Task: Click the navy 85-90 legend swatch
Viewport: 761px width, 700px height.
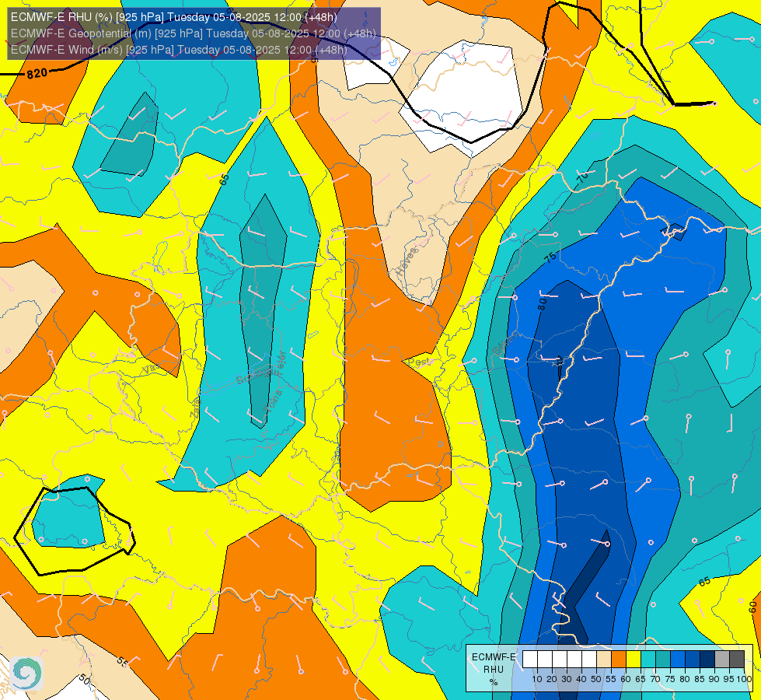Action: coord(707,660)
